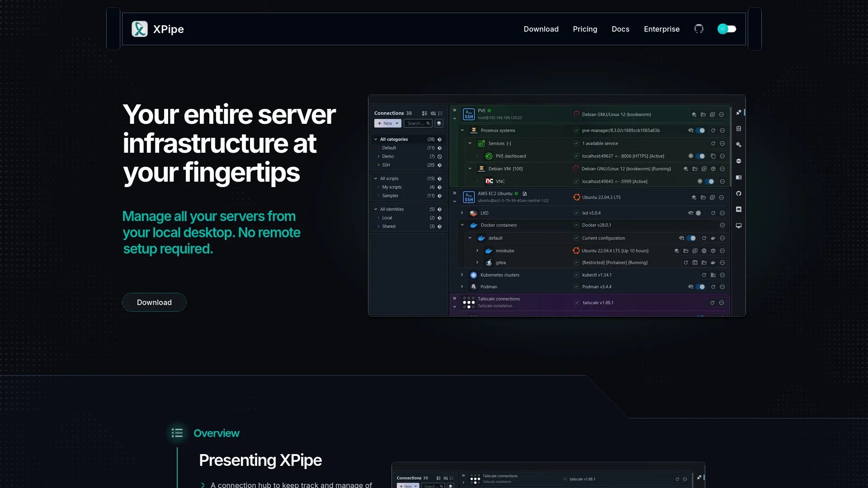The height and width of the screenshot is (488, 868).
Task: Click the LXD icon
Action: [473, 213]
